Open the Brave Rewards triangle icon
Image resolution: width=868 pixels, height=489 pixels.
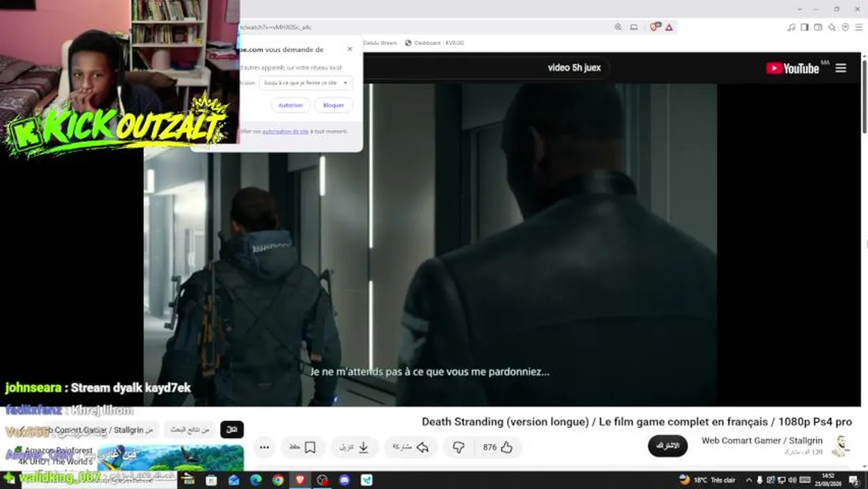pos(670,27)
